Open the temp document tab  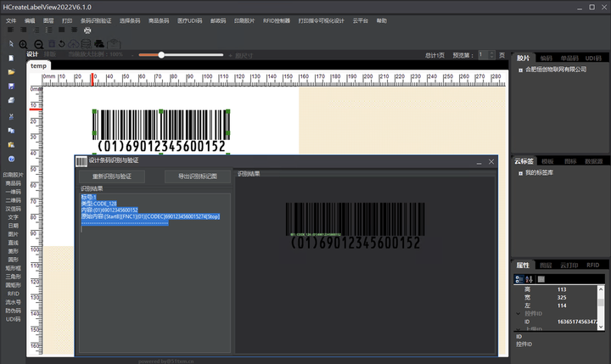point(38,65)
